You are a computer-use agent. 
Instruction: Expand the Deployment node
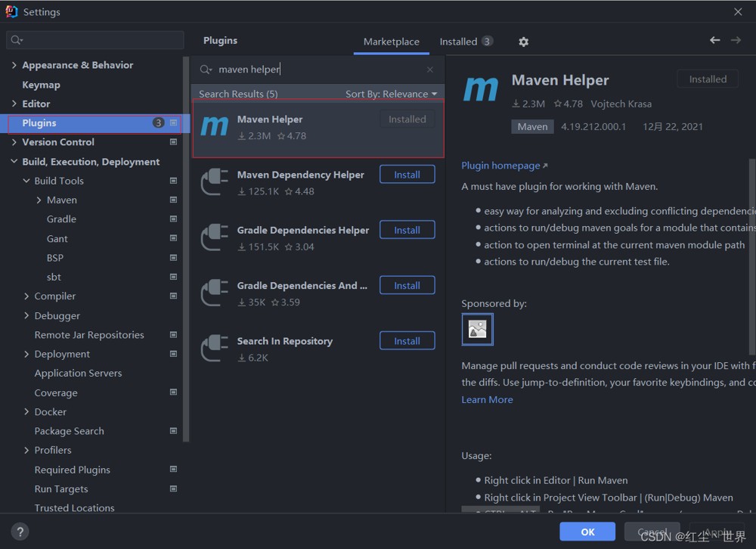click(26, 354)
